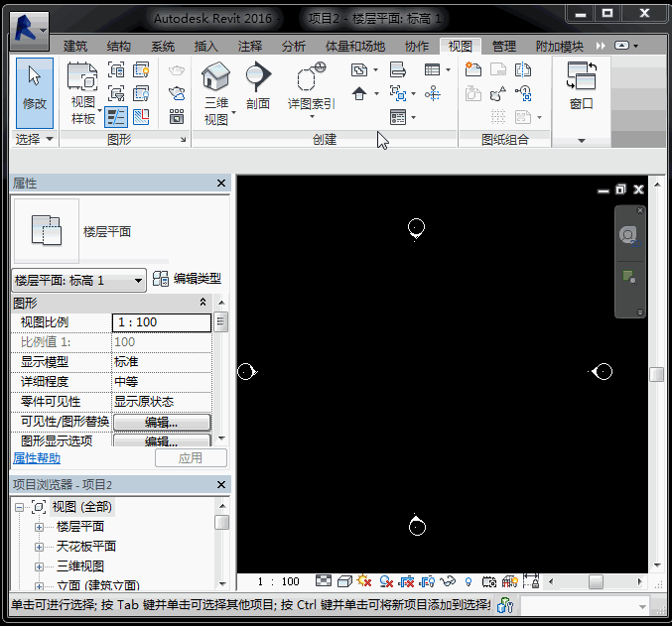Click the visual style cube icon in view bar
The width and height of the screenshot is (672, 626).
344,581
